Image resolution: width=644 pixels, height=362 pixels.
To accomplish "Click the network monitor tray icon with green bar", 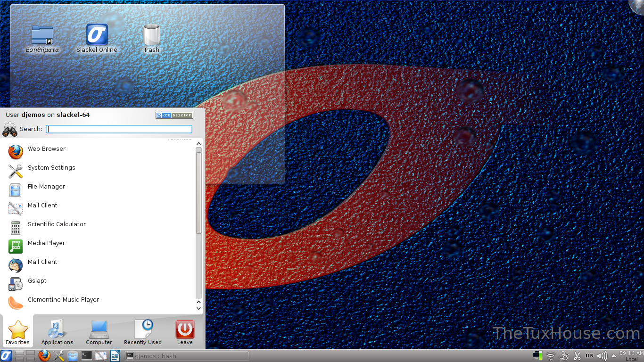I will (x=537, y=356).
